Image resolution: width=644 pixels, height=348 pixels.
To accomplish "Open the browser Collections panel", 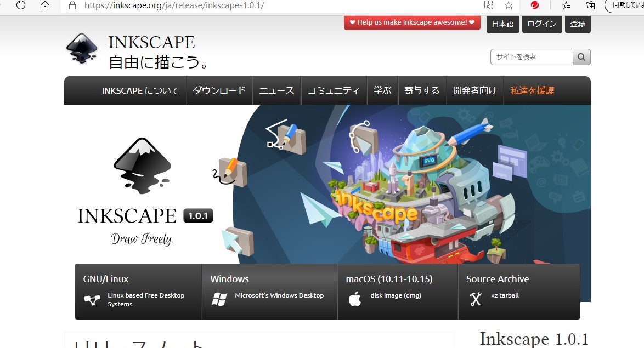I will pos(590,5).
